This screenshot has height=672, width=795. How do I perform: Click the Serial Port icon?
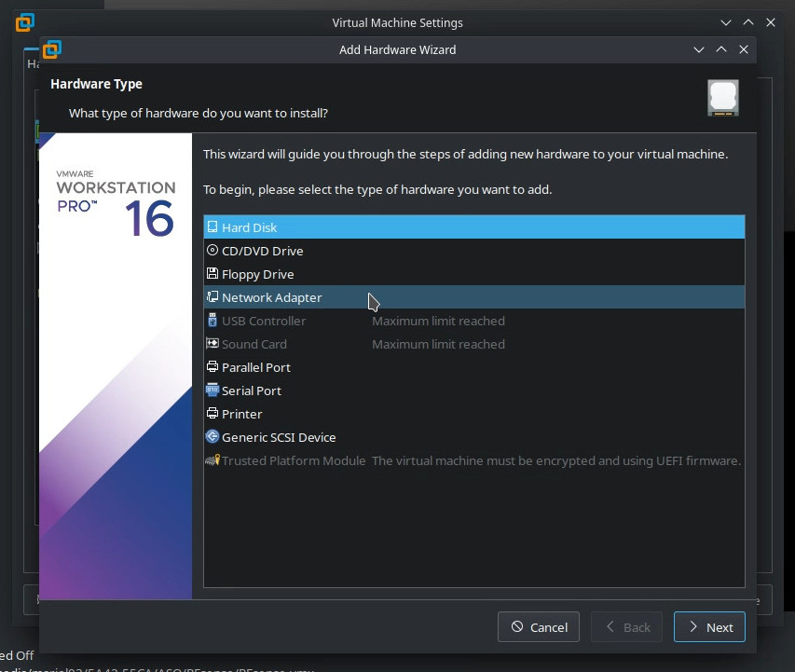tap(212, 391)
